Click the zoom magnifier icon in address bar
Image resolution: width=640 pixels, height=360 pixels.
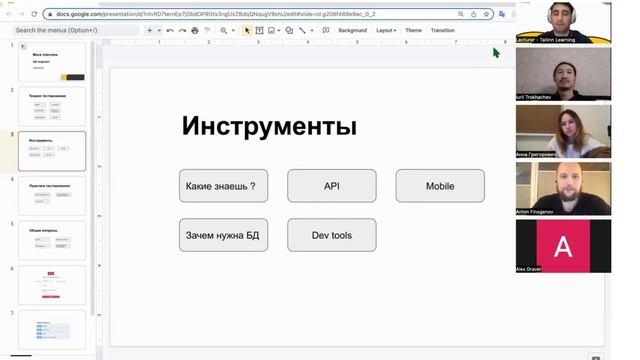pos(461,14)
